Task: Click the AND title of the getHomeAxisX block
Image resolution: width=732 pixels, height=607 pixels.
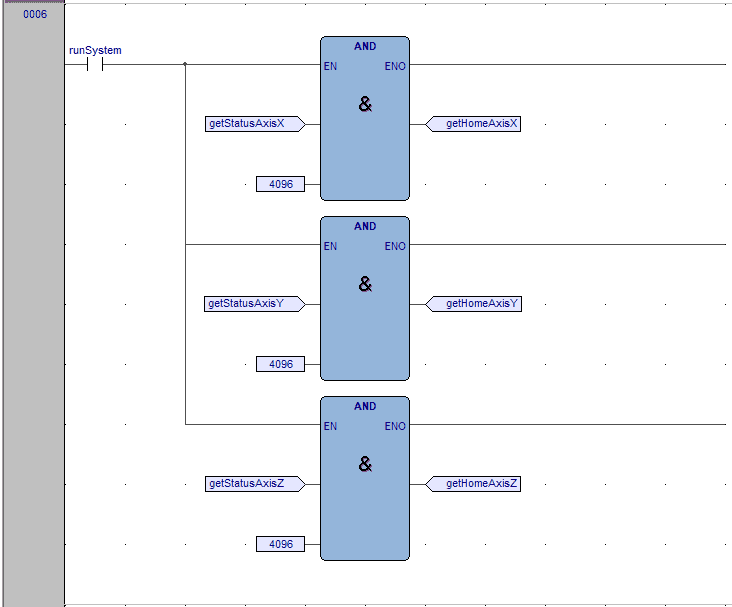Action: coord(365,46)
